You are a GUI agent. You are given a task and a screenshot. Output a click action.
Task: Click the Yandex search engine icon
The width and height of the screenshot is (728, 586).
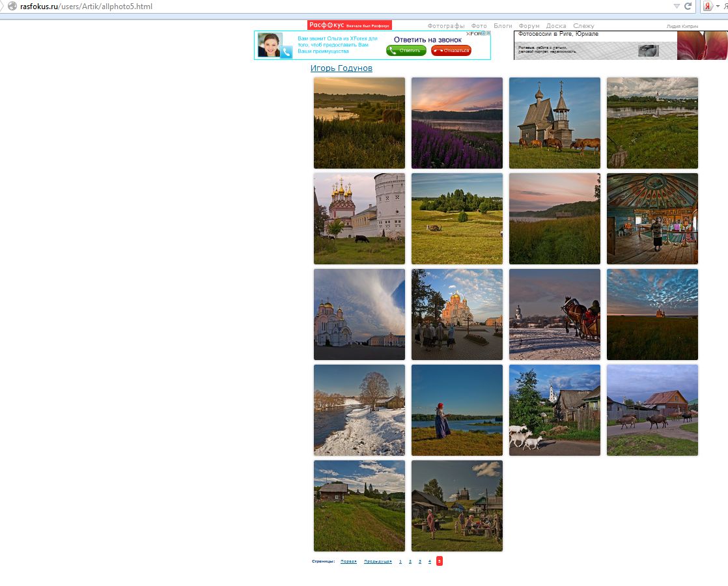click(707, 7)
